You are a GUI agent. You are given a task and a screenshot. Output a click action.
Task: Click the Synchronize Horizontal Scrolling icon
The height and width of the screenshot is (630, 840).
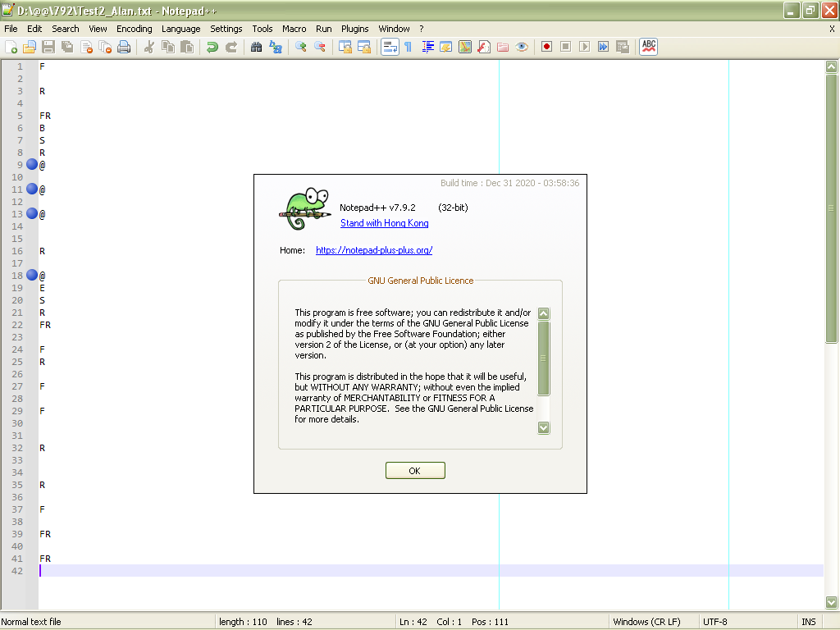click(x=364, y=47)
